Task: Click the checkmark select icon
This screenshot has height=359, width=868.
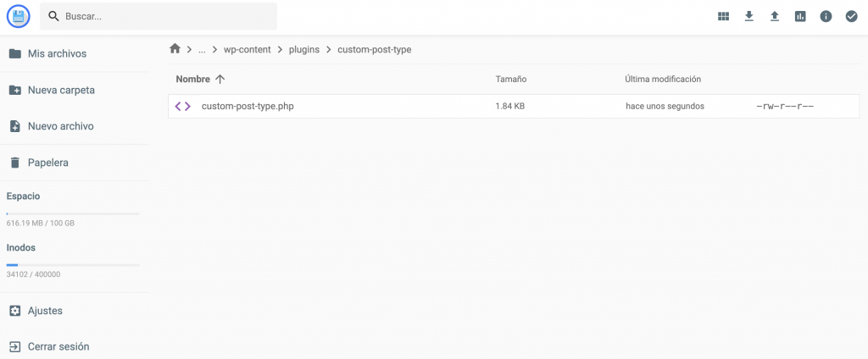Action: tap(851, 16)
